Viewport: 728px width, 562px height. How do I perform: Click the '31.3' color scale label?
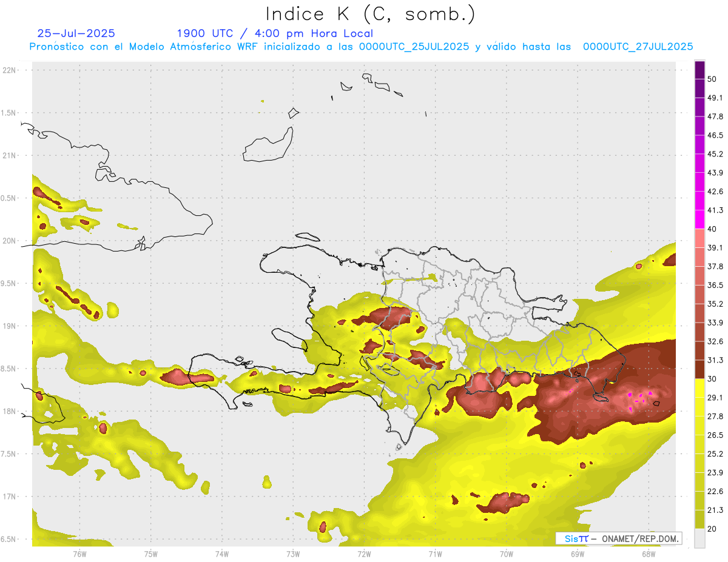tap(715, 360)
